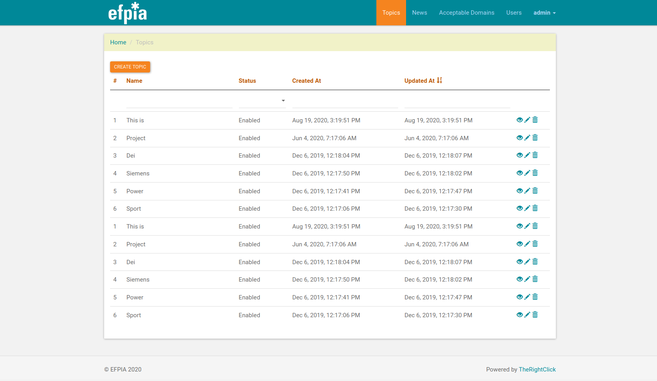View the first Siemens topic via eye icon

pyautogui.click(x=520, y=173)
